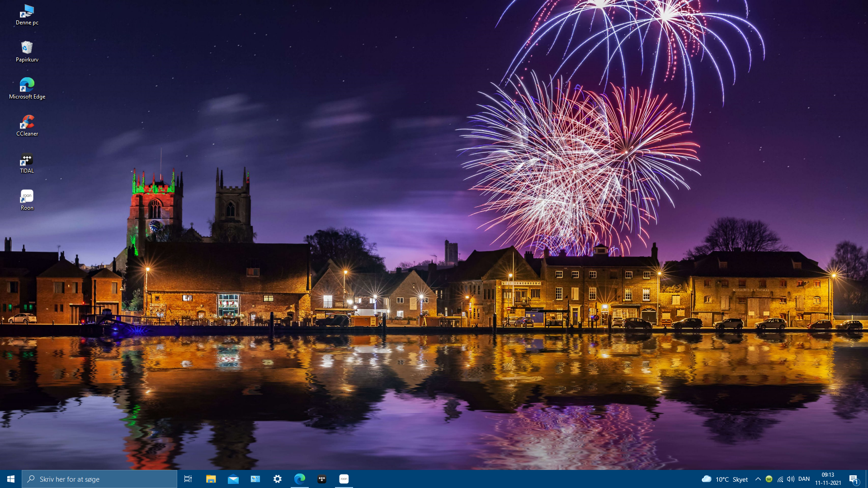Open the Denne pc desktop icon

point(27,14)
